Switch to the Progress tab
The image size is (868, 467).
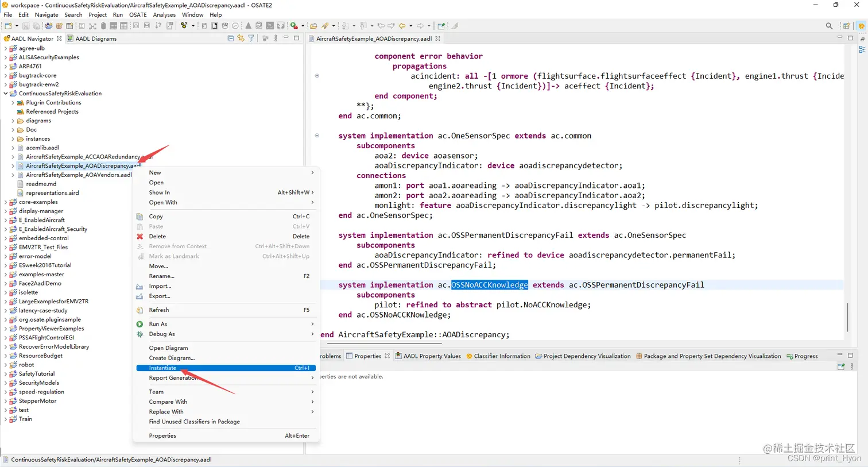[x=802, y=356]
